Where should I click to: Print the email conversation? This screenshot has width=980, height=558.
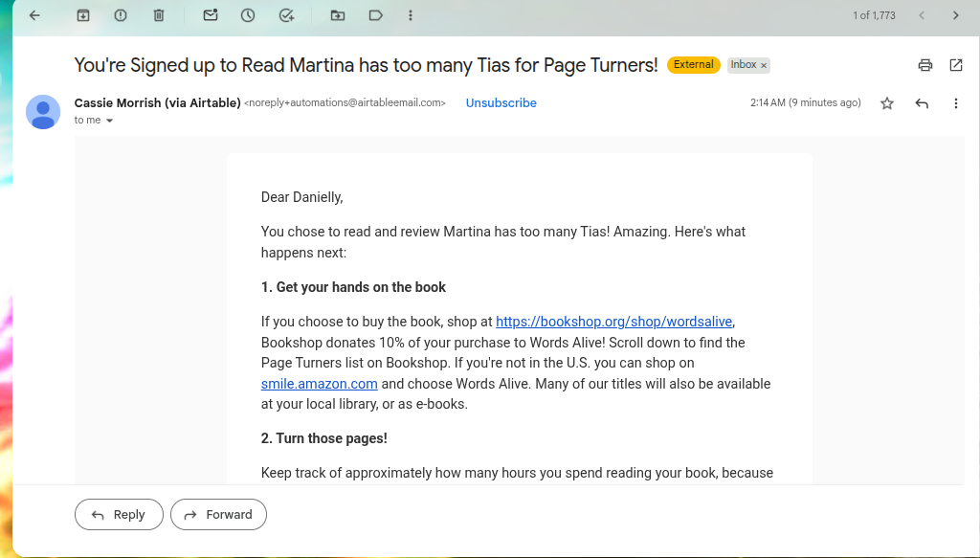925,65
